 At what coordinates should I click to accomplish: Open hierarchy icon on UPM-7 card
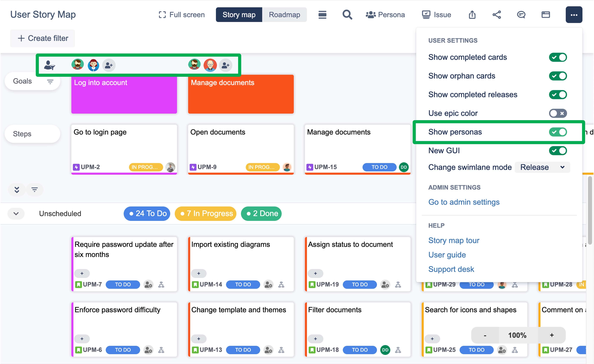(161, 285)
